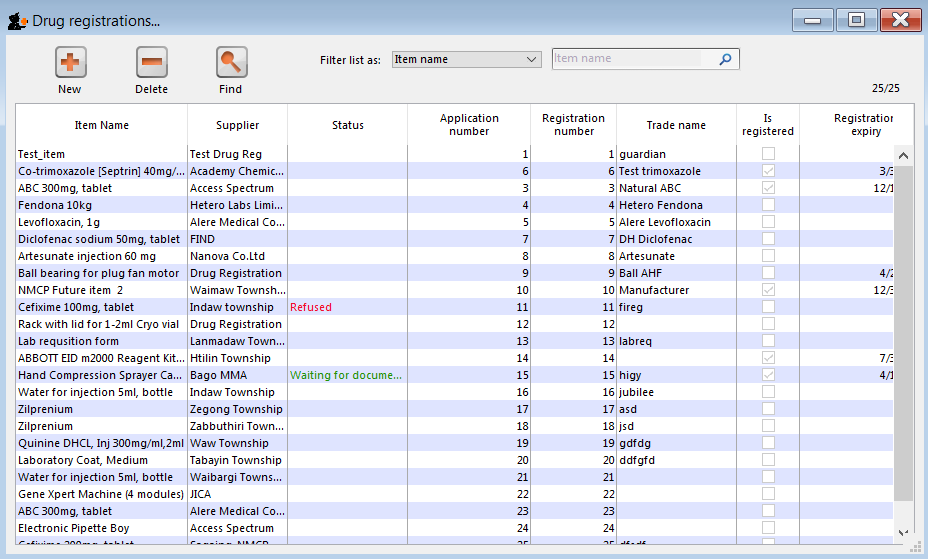Open the Filter list as dropdown

(x=466, y=59)
